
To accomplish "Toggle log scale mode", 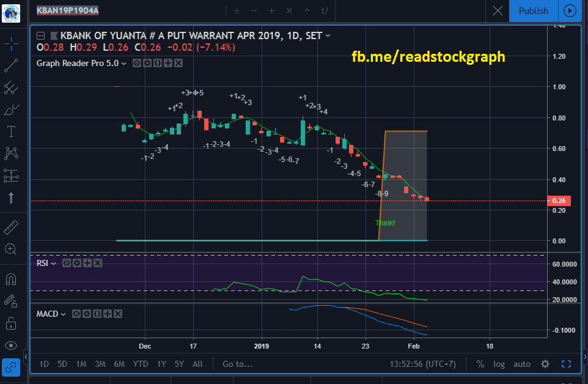I will tap(499, 364).
